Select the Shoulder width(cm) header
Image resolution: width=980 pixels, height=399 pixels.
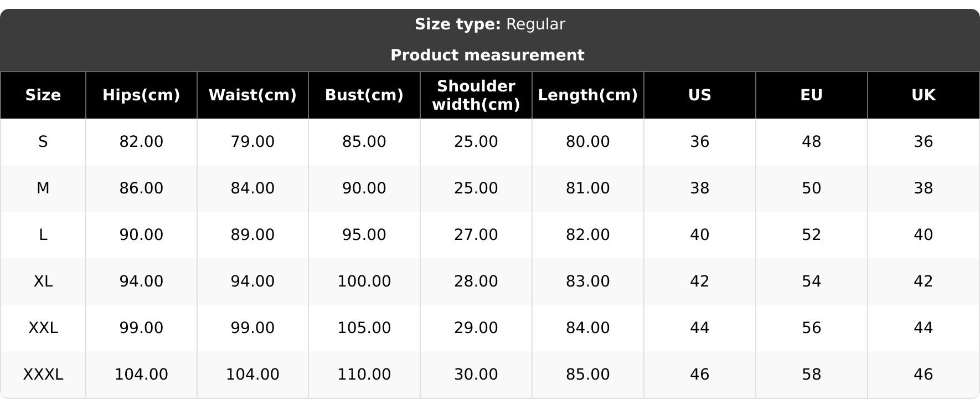476,95
